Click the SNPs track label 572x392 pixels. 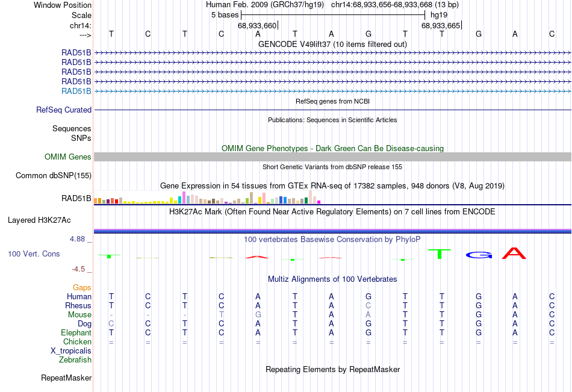tap(81, 138)
